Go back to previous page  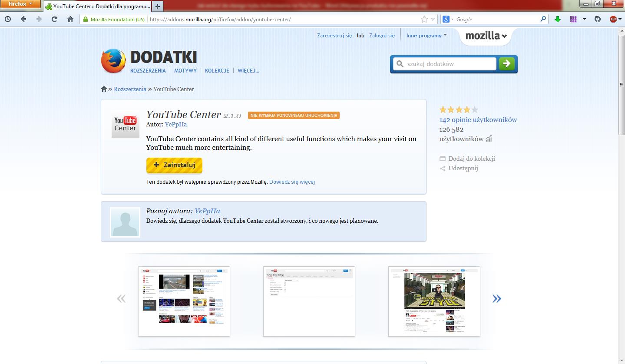coord(23,19)
